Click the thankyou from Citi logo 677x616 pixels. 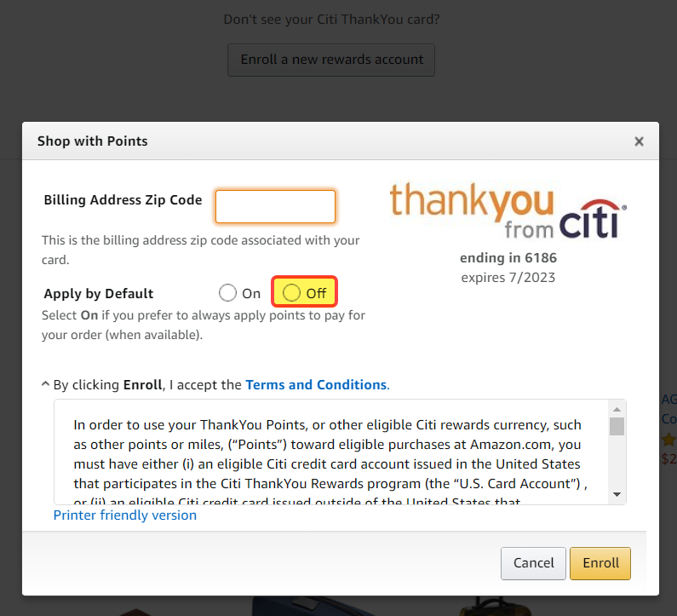[x=508, y=210]
